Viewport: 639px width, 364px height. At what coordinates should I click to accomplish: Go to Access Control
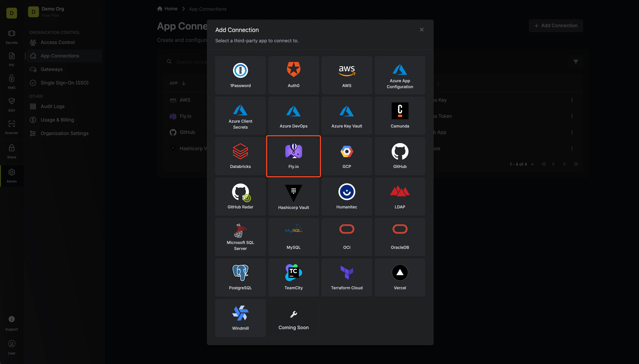(x=64, y=42)
